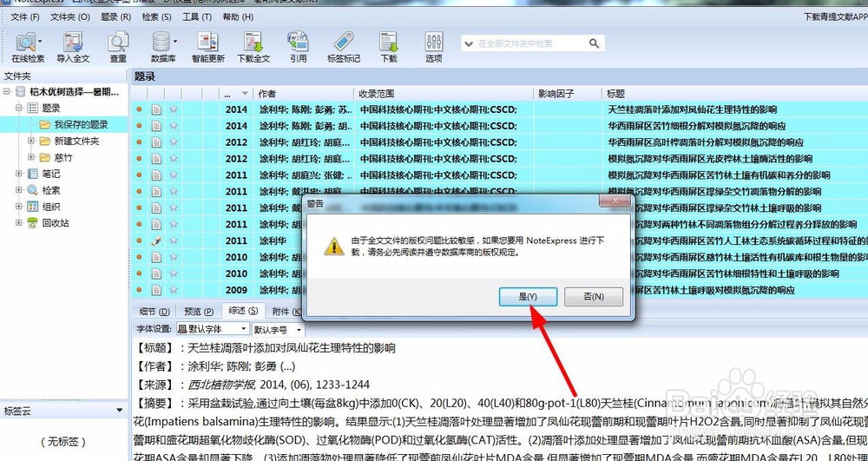Open the 引用 citation tool

point(299,47)
